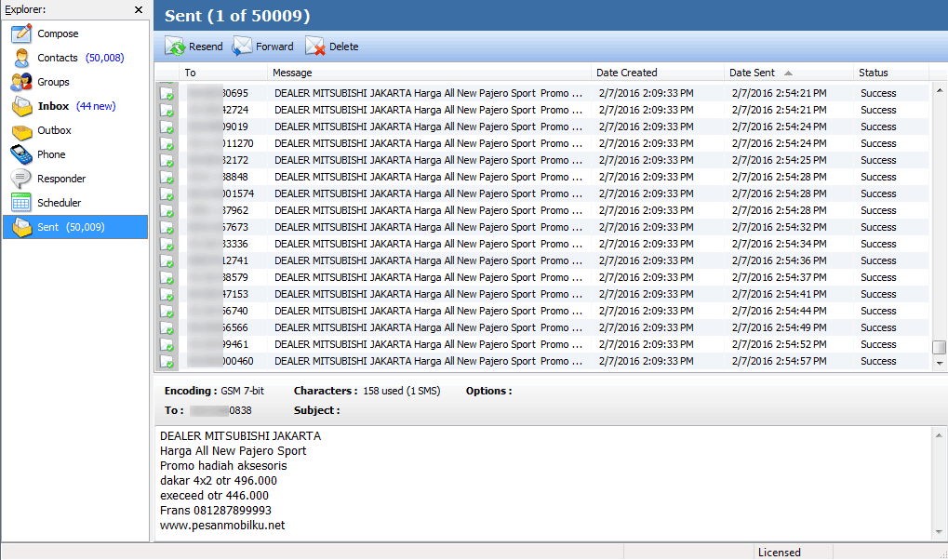Click message icon for row ending 56740
The image size is (948, 560).
click(167, 312)
